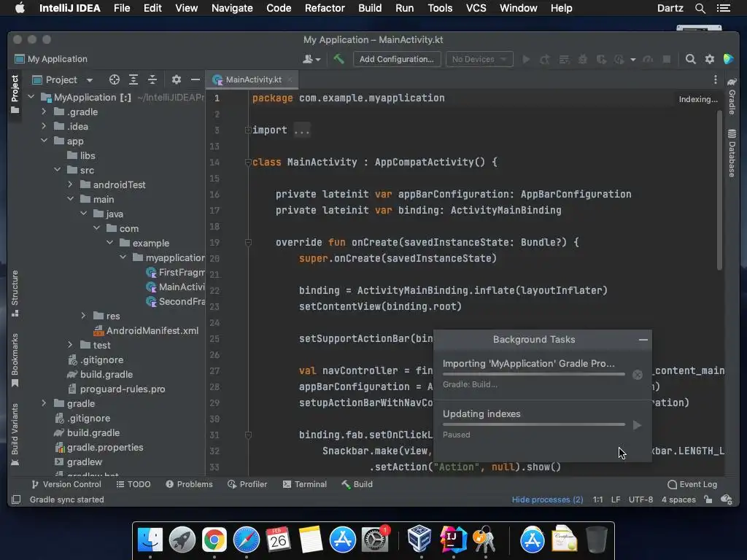Select AndroidManifest.xml in the tree
This screenshot has height=560, width=747.
tap(146, 330)
